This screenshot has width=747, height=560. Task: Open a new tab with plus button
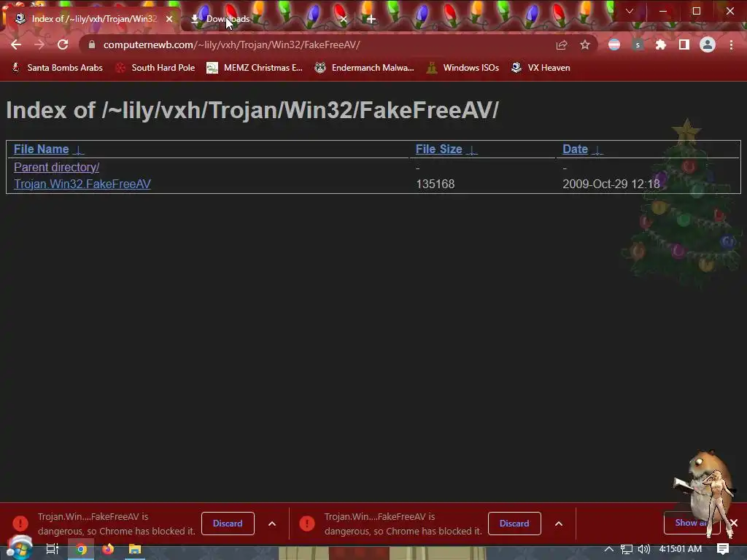[x=371, y=19]
